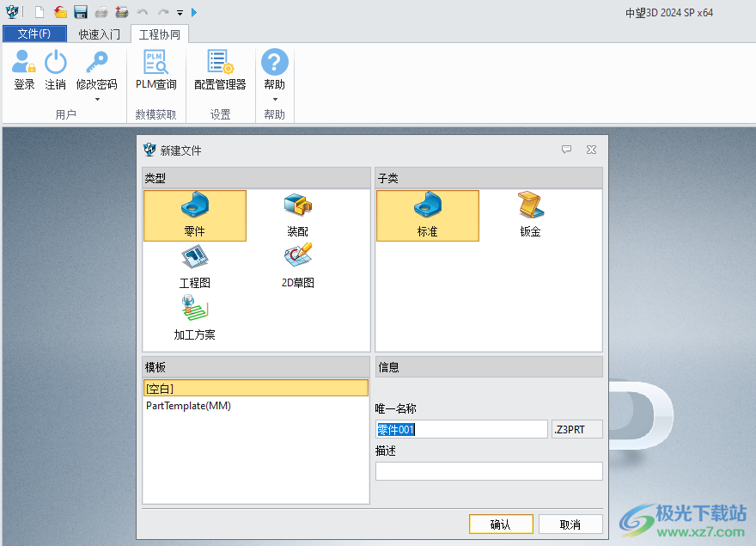Open the 文件(F) menu
Image resolution: width=756 pixels, height=546 pixels.
[34, 34]
